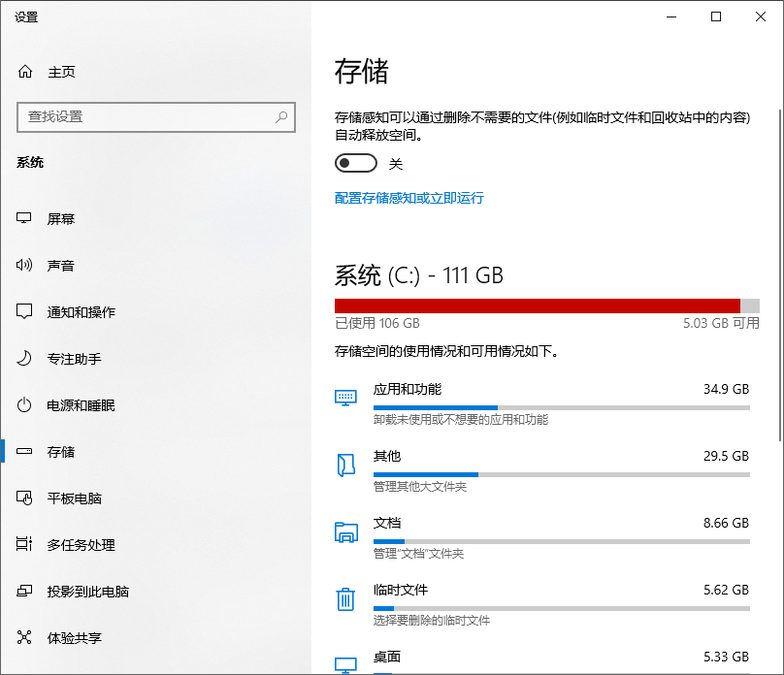Click the moon icon for 专注助手
This screenshot has height=675, width=784.
pos(24,358)
